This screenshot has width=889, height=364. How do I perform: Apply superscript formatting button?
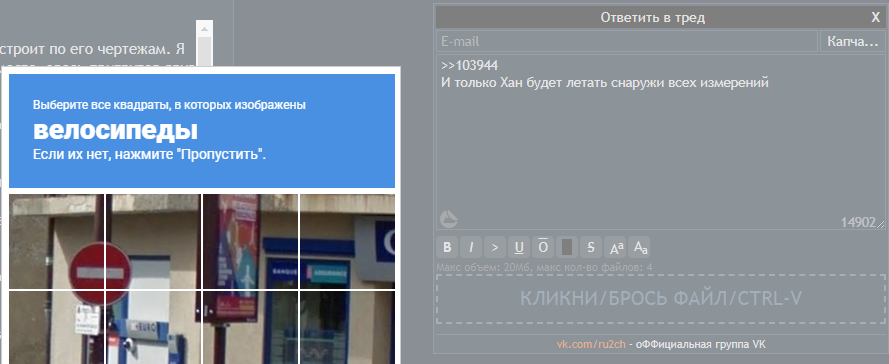pos(615,247)
